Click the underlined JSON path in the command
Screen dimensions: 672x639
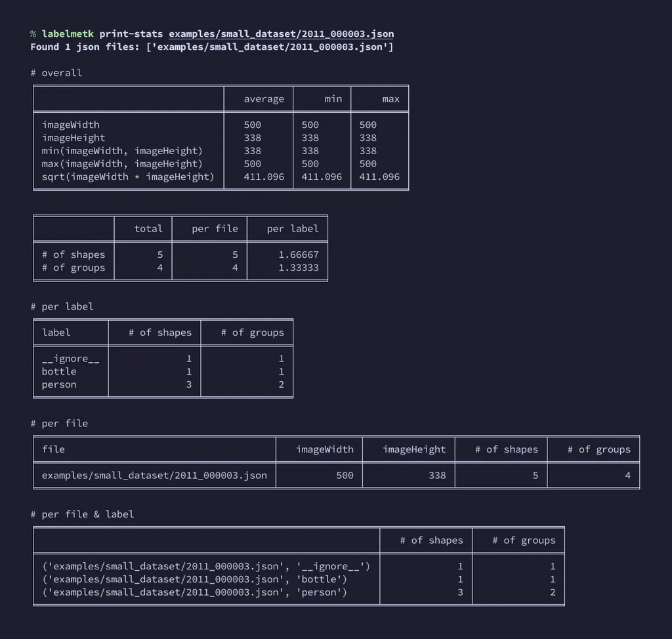click(281, 33)
